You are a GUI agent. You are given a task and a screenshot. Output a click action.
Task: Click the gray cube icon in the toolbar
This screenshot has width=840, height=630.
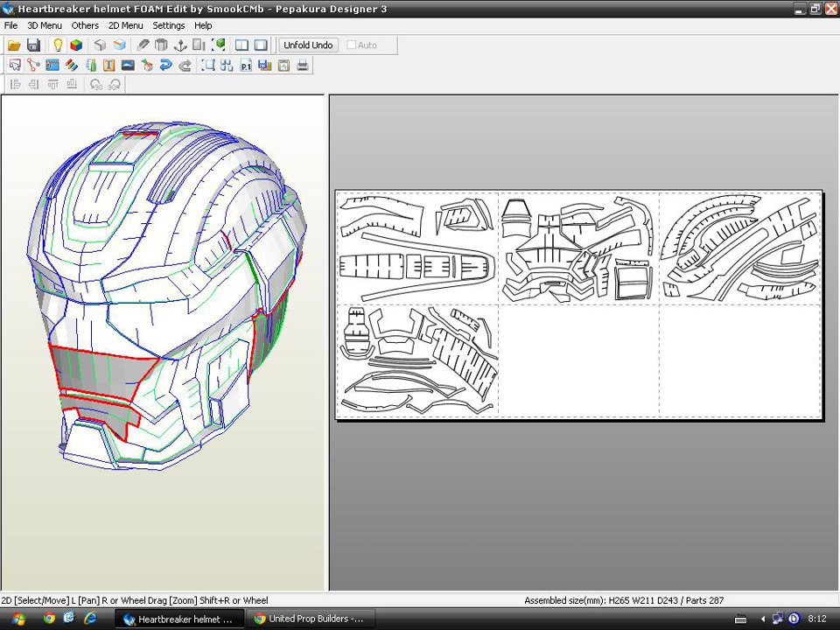(100, 45)
